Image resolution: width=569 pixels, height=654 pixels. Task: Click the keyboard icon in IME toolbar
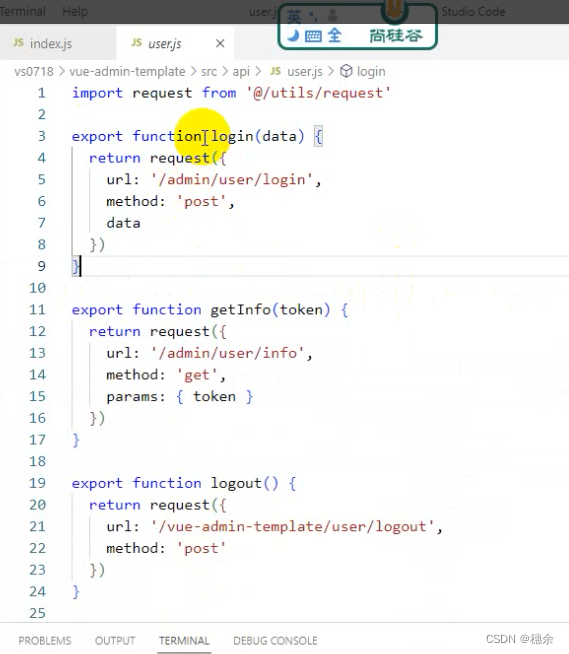pos(313,36)
